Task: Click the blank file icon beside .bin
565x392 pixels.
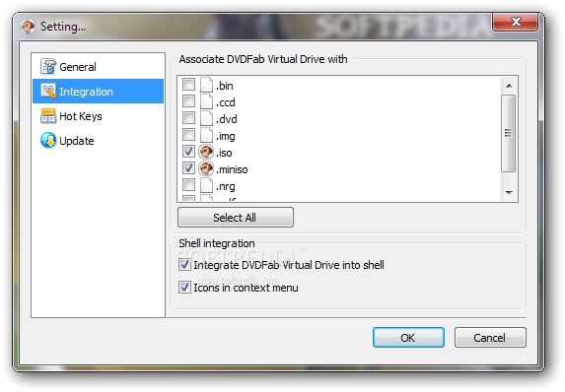Action: click(206, 85)
